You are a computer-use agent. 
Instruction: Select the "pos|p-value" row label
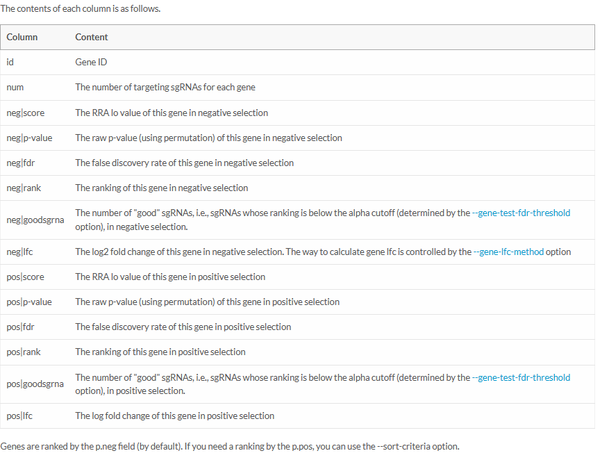pyautogui.click(x=29, y=302)
